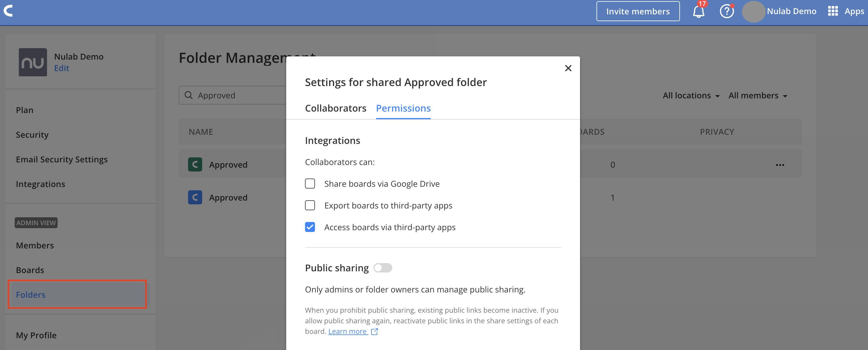The image size is (868, 350).
Task: Click the Cacoo logo in the header
Action: [8, 11]
